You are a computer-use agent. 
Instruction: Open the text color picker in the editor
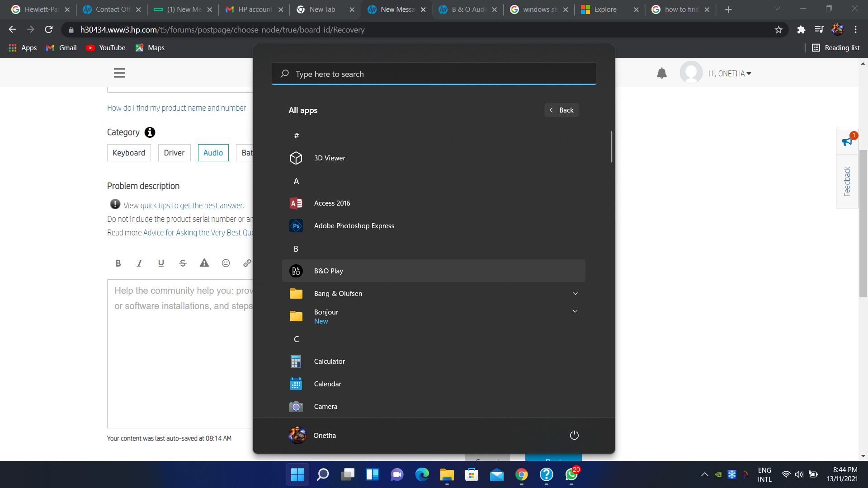pyautogui.click(x=204, y=263)
